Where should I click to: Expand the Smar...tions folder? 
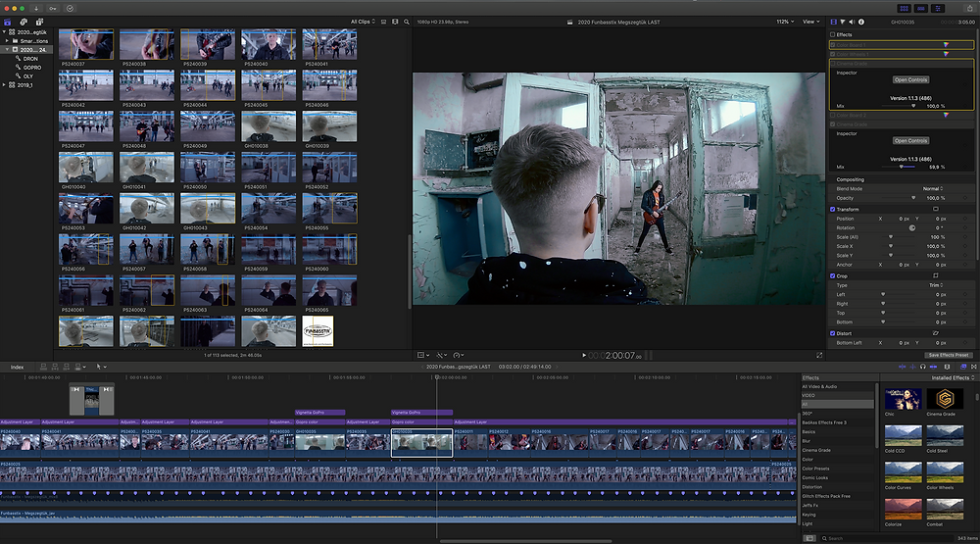[7, 40]
